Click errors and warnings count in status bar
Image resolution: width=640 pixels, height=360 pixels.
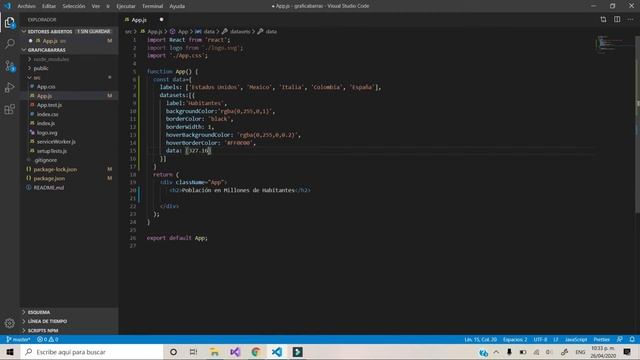[47, 339]
